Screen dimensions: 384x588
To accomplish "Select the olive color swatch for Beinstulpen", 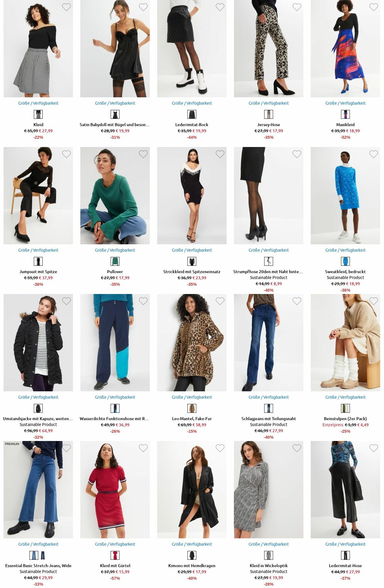I will (345, 408).
